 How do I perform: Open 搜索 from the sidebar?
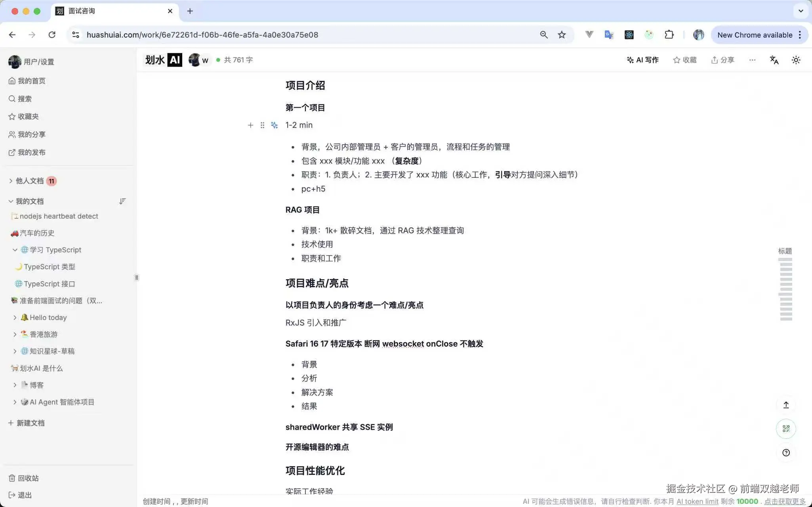click(x=25, y=99)
